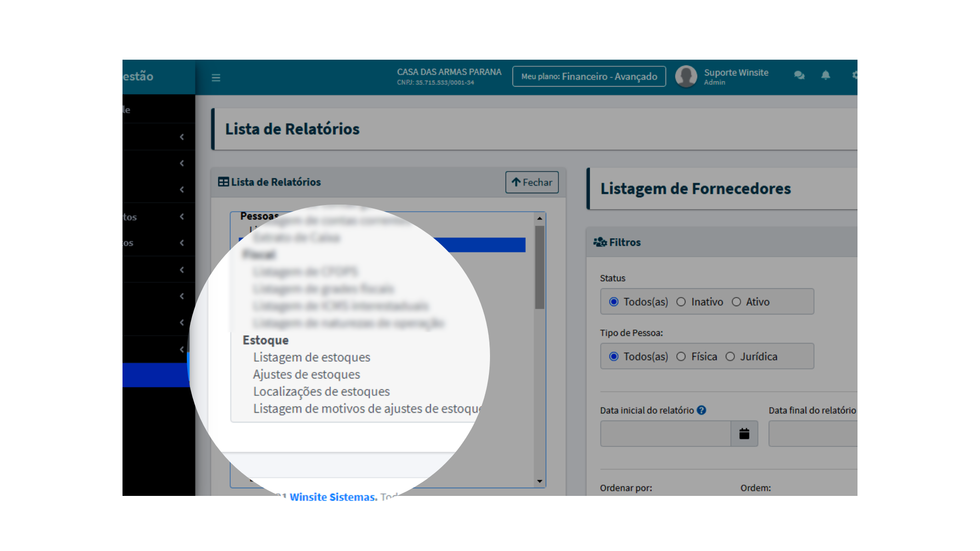Toggle the hamburger sidebar menu icon
The width and height of the screenshot is (980, 551).
tap(216, 78)
